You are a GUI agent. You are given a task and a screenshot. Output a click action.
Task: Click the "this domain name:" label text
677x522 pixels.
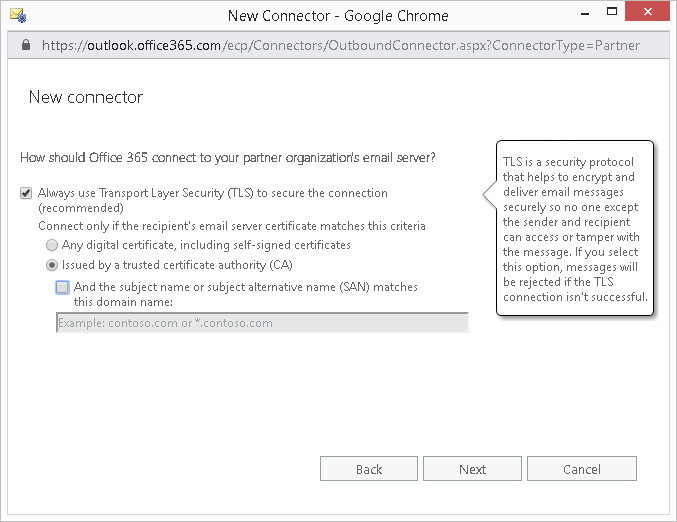click(123, 302)
